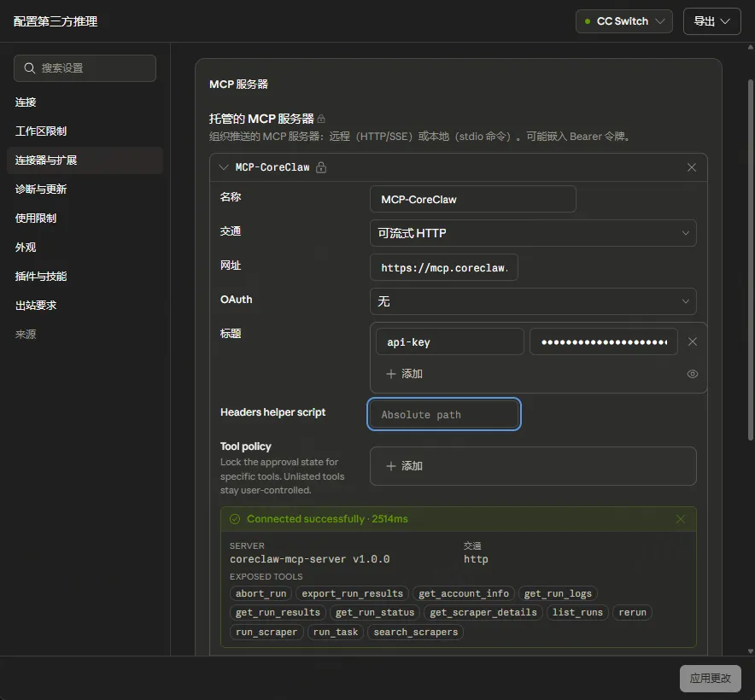
Task: Click the masked api-key value field
Action: pyautogui.click(x=604, y=341)
